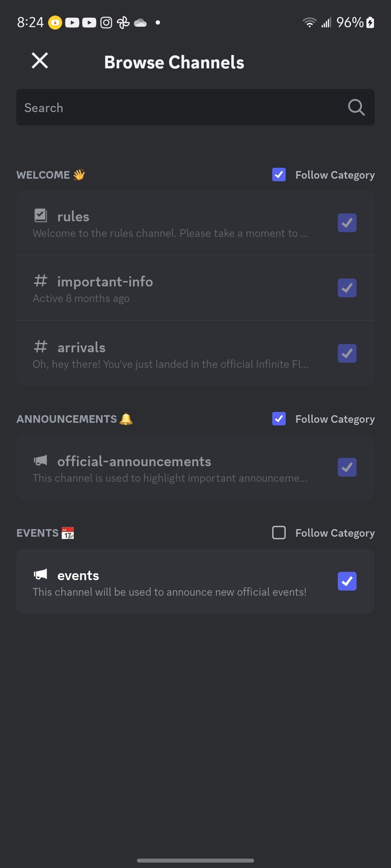Toggle the arrivals channel checkbox

point(347,353)
